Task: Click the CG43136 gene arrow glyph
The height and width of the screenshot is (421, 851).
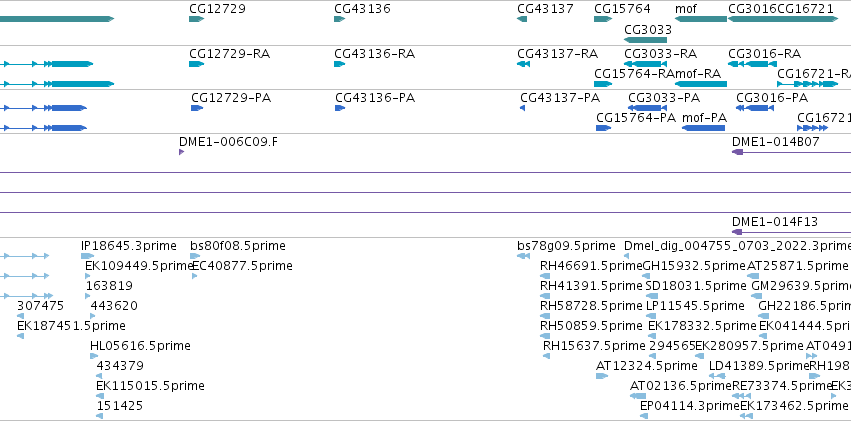Action: (340, 19)
